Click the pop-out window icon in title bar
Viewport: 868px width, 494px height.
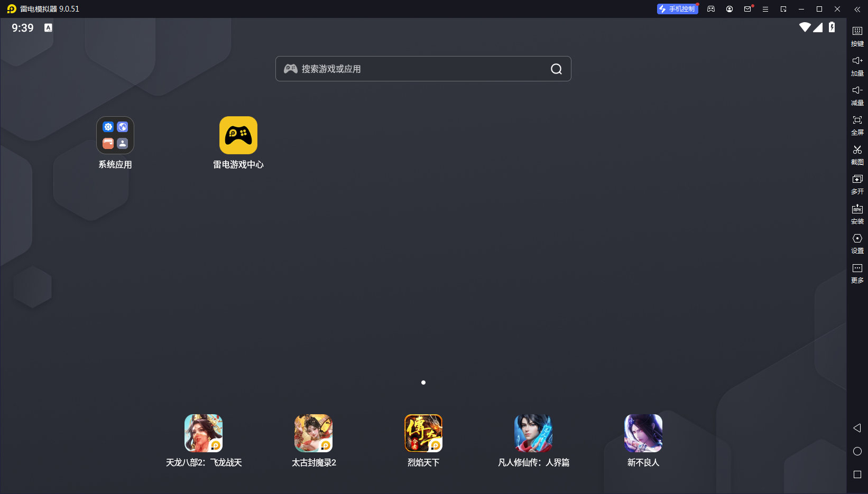783,9
